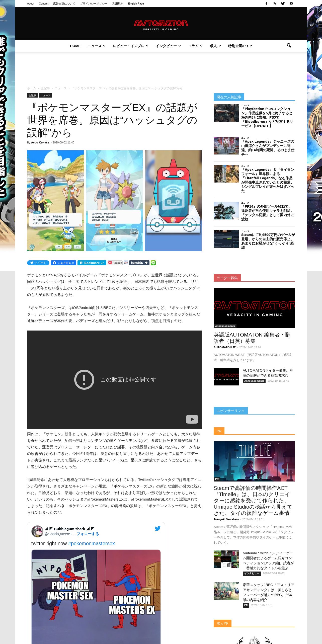Click 全記事 in the breadcrumb
The image size is (322, 644).
45,88
